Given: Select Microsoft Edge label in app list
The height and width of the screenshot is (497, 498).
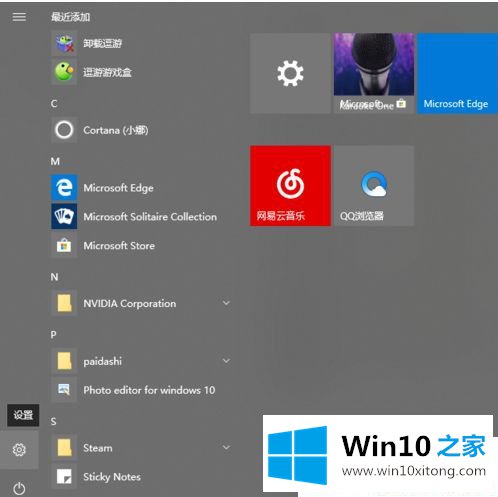Looking at the screenshot, I should pyautogui.click(x=118, y=188).
